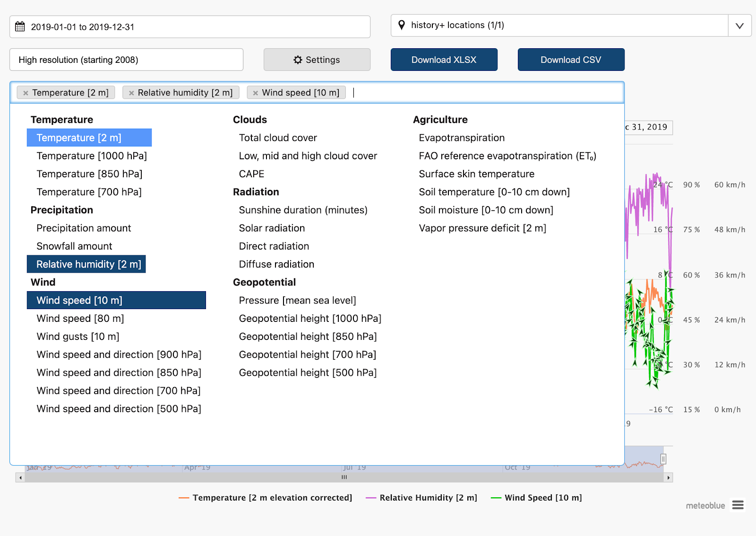756x536 pixels.
Task: Select Diffuse radiation
Action: coord(276,264)
